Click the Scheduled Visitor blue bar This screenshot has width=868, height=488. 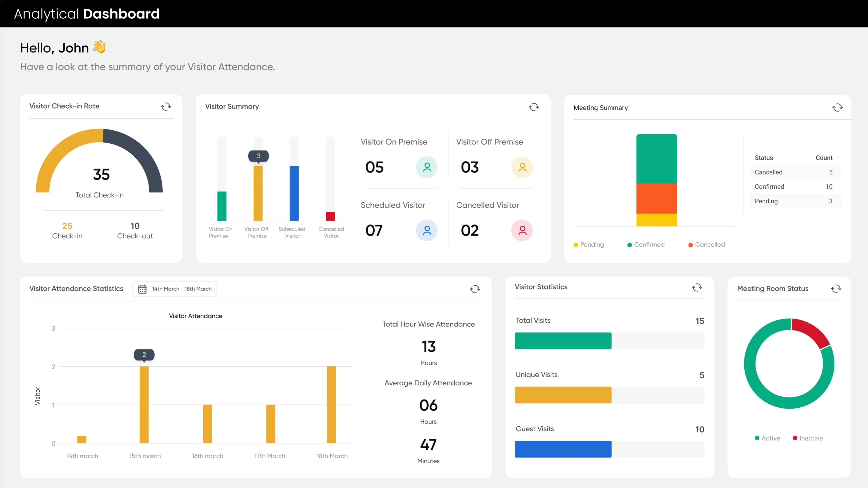pos(294,193)
